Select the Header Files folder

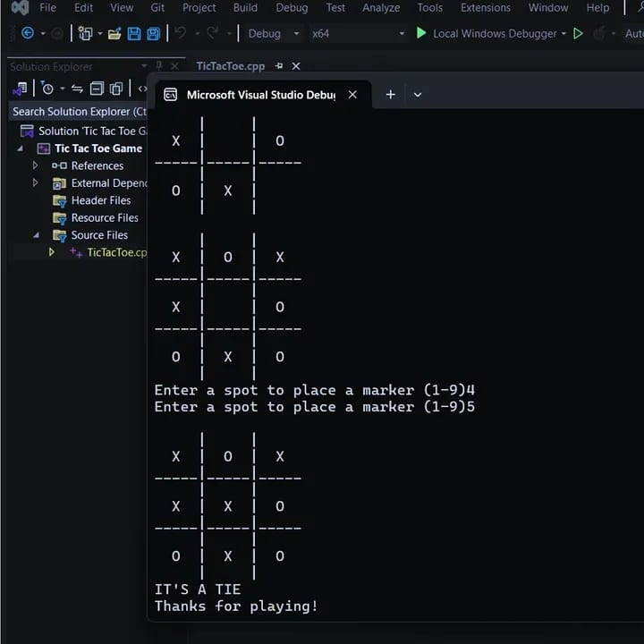(100, 200)
